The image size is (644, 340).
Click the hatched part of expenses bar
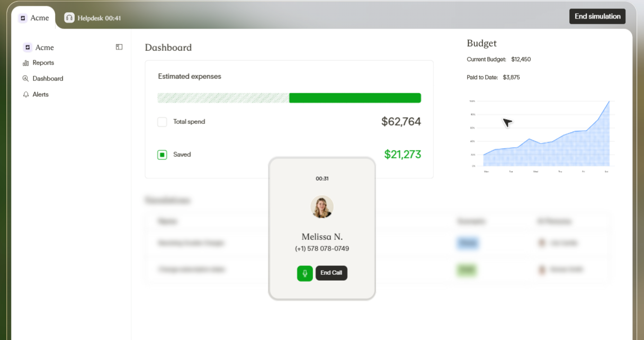click(223, 98)
